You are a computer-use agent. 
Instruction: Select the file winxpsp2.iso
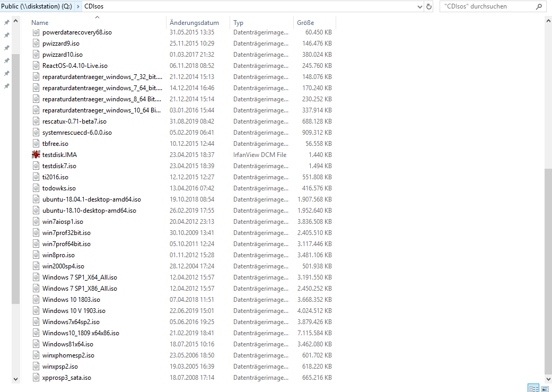tap(60, 367)
